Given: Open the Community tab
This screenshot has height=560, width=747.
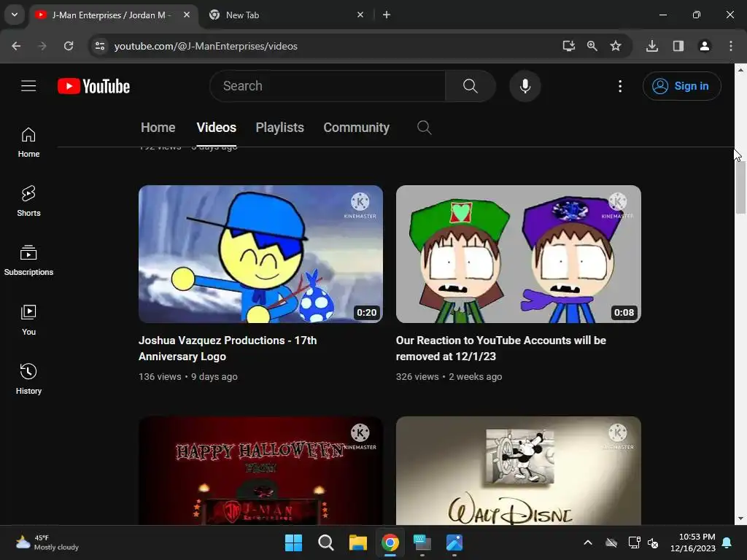Looking at the screenshot, I should [x=356, y=128].
